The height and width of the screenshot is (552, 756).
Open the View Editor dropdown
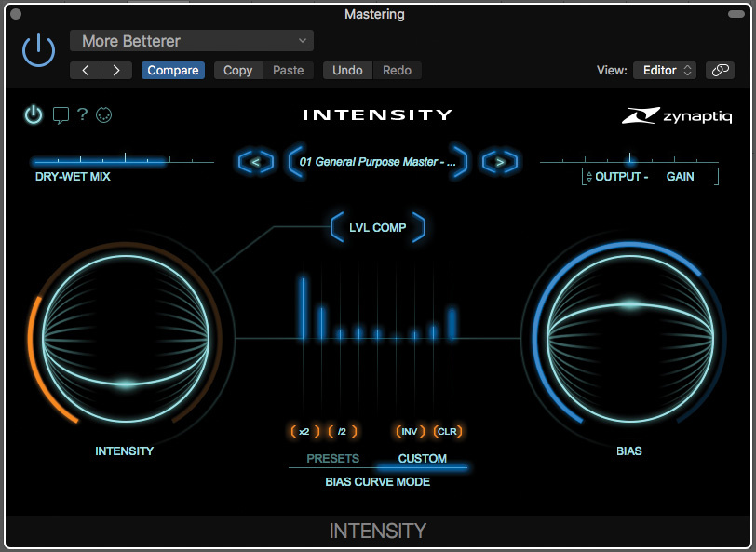665,71
